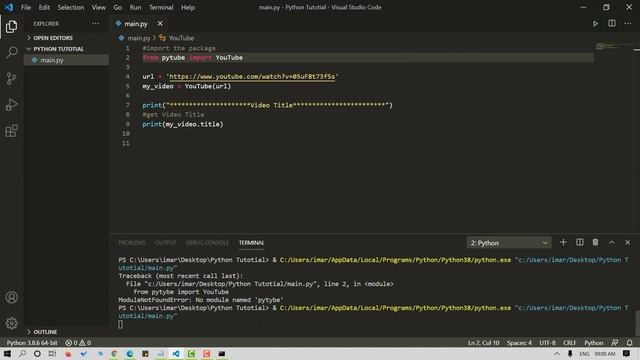
Task: Kill terminal with trash icon
Action: click(596, 242)
